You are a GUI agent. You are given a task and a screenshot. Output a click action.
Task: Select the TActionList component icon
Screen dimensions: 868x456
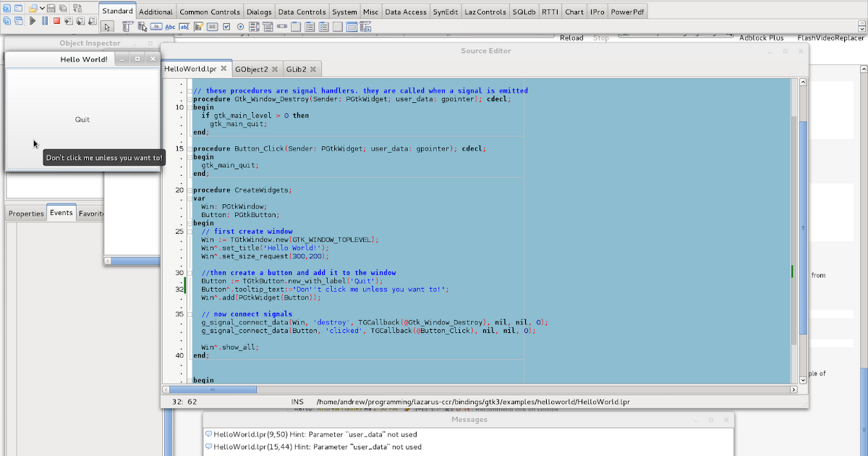pos(365,27)
